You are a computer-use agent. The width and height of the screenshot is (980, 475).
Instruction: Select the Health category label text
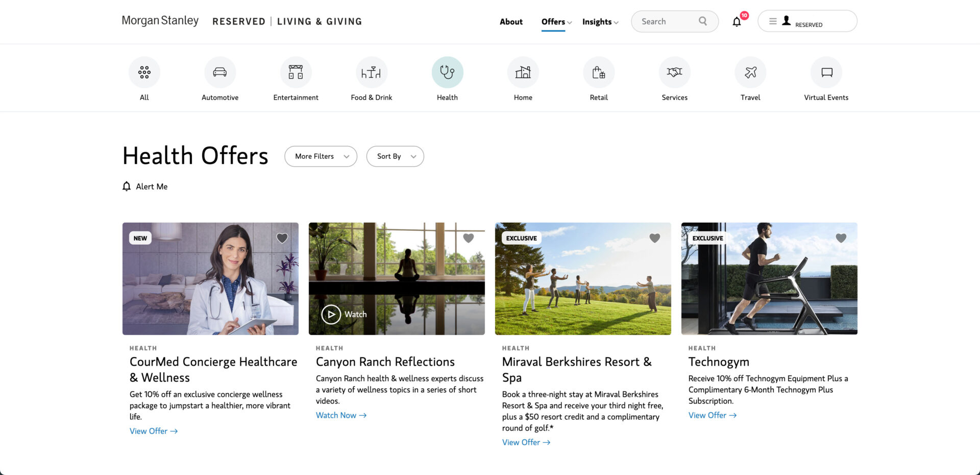[x=447, y=98]
